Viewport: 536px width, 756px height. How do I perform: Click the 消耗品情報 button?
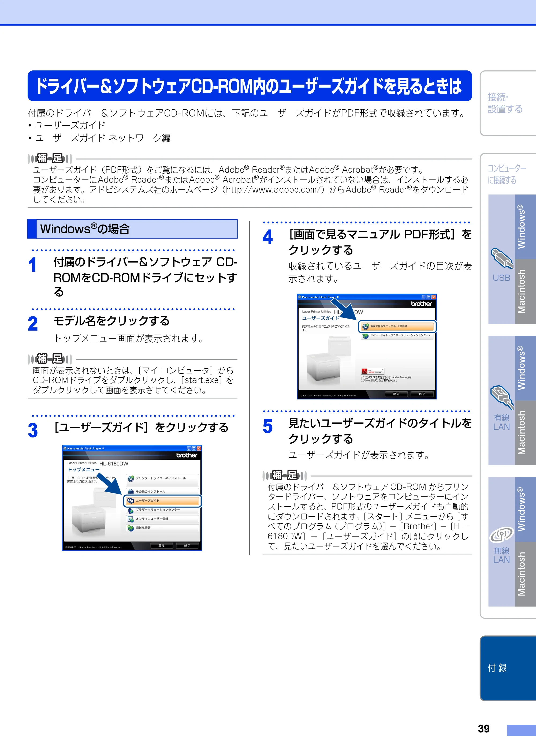tap(163, 528)
